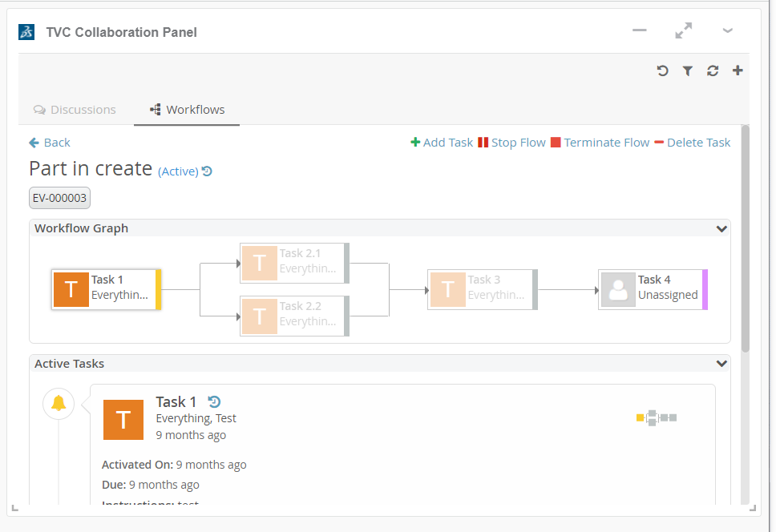Collapse the Workflow Graph section
Image resolution: width=776 pixels, height=532 pixels.
721,228
